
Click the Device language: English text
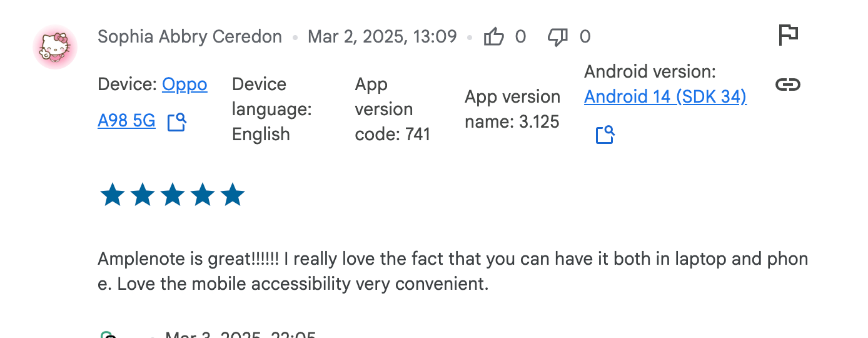(x=272, y=109)
